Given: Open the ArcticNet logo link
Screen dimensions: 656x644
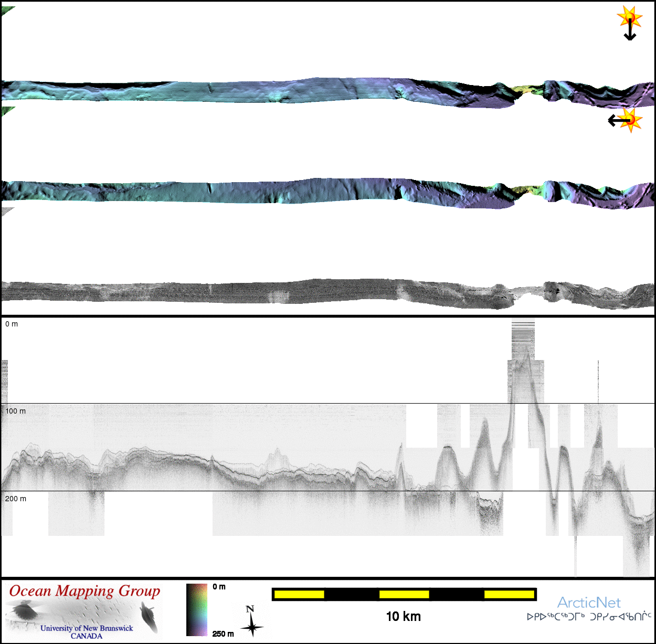Looking at the screenshot, I should pos(588,603).
